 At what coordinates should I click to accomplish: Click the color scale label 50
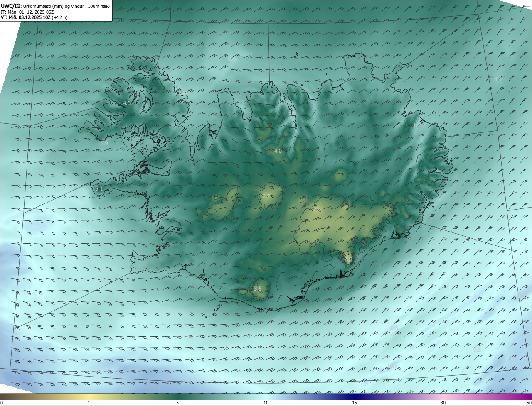tap(529, 403)
